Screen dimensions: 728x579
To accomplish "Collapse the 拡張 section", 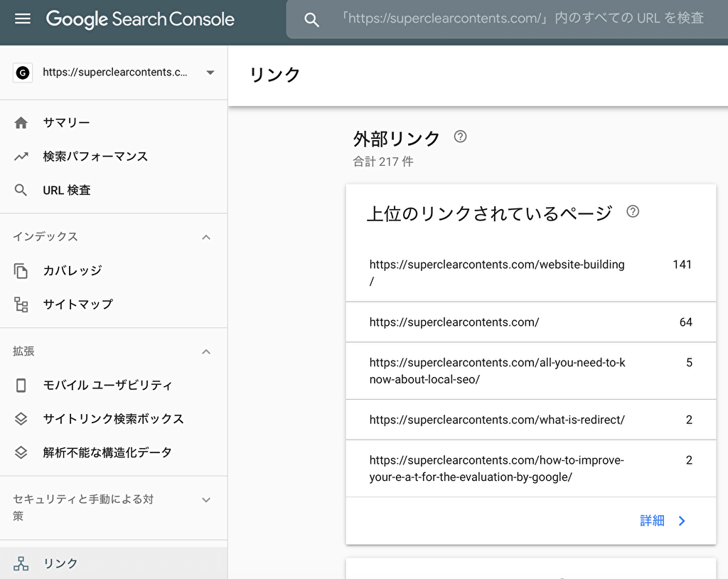I will click(x=206, y=351).
